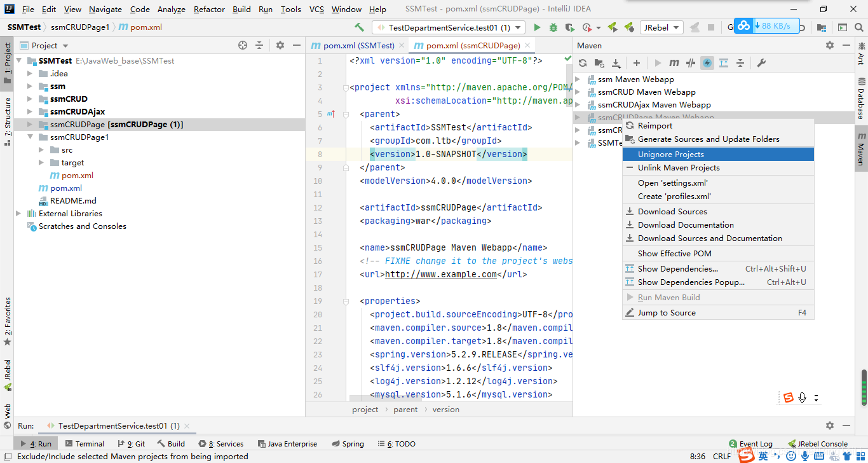The width and height of the screenshot is (868, 463).
Task: Expand ssmCRUDAjax Maven Webapp node
Action: point(578,105)
